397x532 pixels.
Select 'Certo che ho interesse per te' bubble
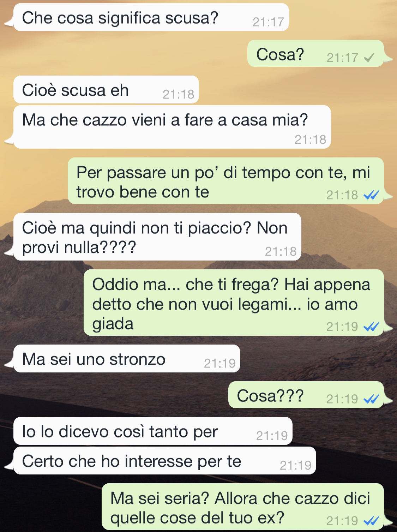(x=165, y=461)
